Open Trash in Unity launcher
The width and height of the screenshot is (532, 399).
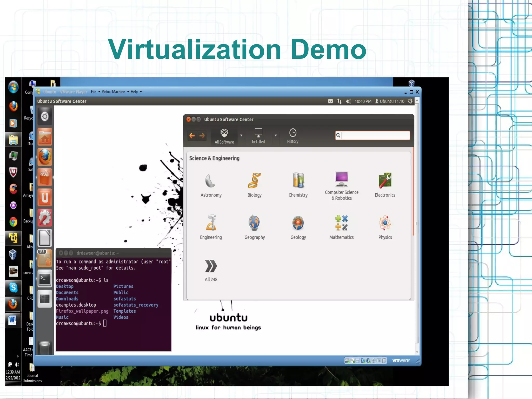pyautogui.click(x=45, y=348)
